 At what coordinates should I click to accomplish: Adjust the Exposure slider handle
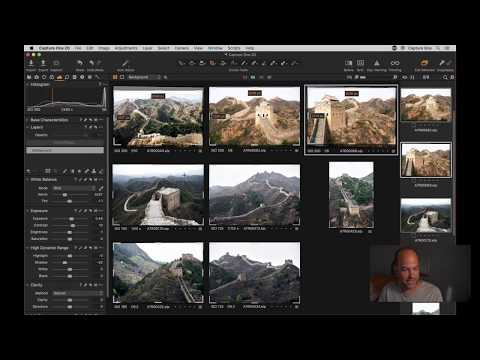pyautogui.click(x=71, y=219)
